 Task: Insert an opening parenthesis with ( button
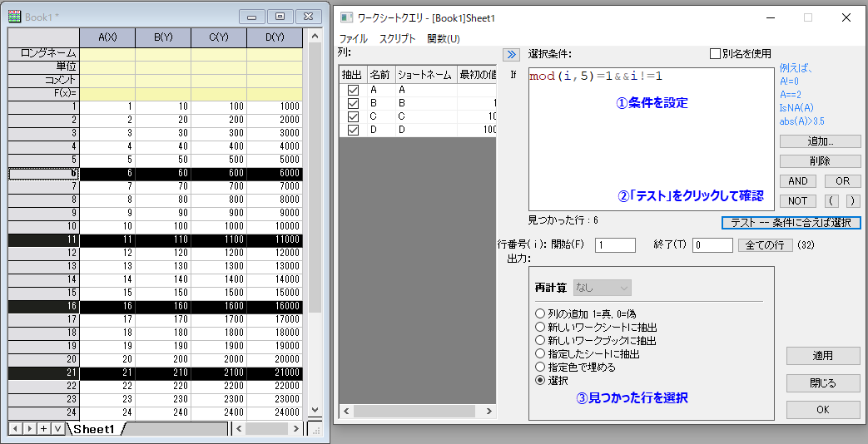831,200
